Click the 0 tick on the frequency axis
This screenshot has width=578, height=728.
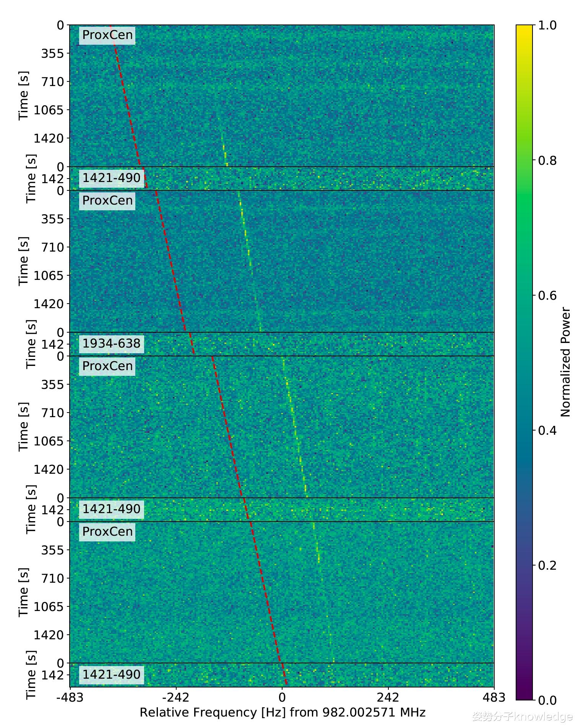click(x=282, y=697)
